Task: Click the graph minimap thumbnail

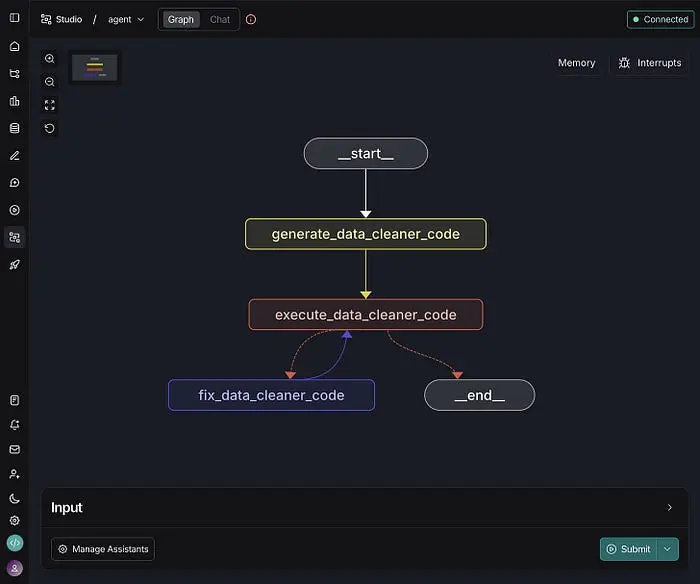Action: click(95, 68)
